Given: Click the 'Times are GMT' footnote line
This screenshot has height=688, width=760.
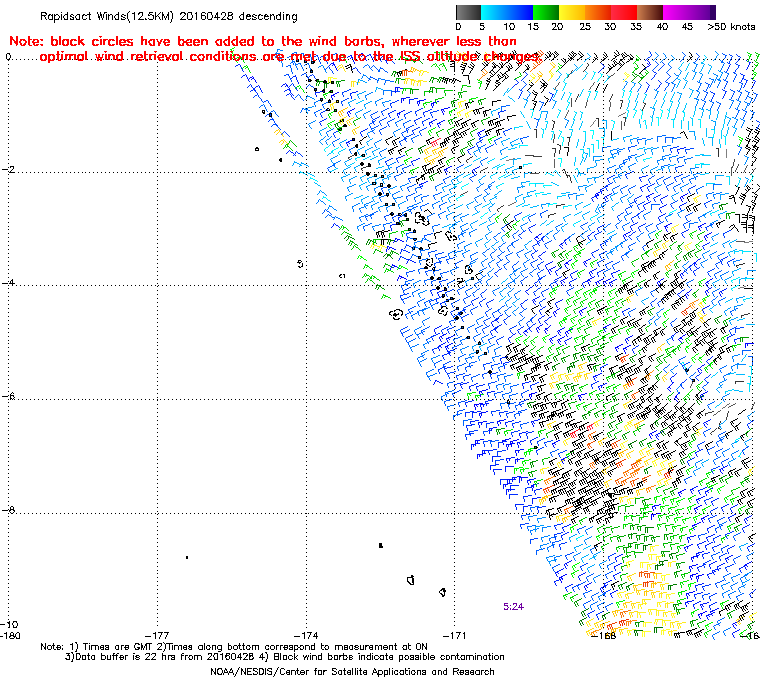Looking at the screenshot, I should [234, 646].
